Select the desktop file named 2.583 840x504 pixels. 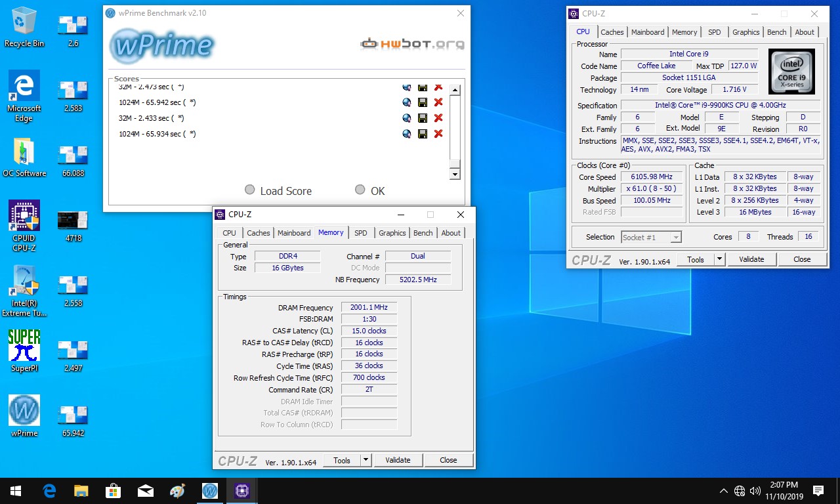(x=73, y=95)
